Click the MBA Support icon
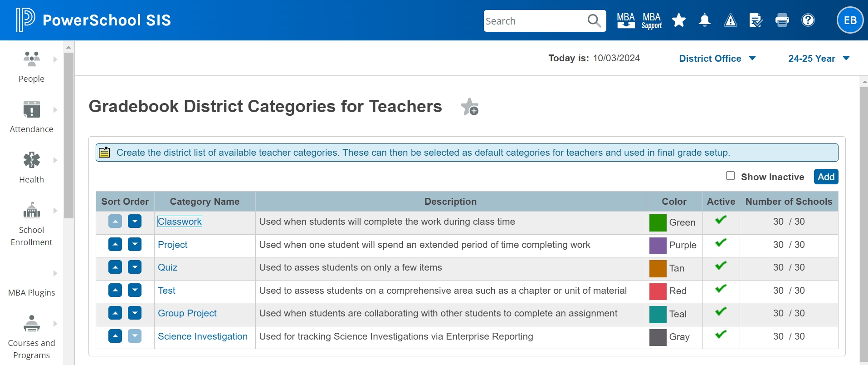 pyautogui.click(x=652, y=20)
